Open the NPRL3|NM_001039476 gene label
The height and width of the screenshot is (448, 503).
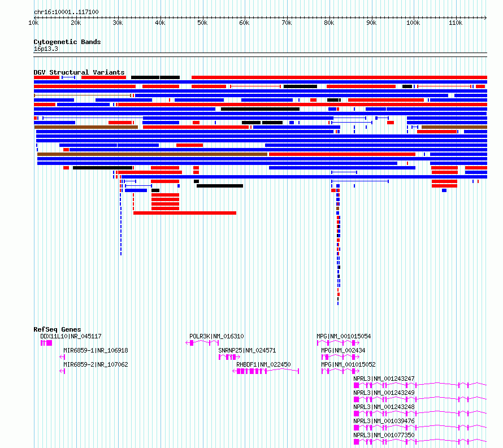pos(384,421)
